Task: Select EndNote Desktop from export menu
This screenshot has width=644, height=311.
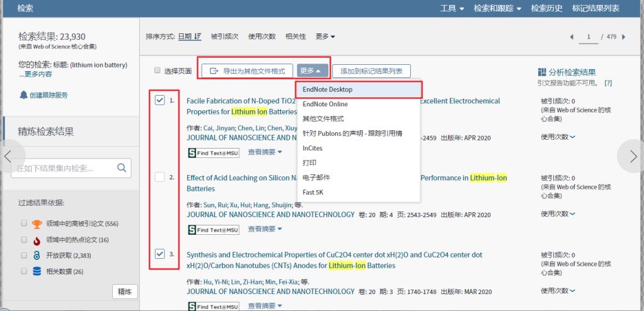Action: point(359,89)
